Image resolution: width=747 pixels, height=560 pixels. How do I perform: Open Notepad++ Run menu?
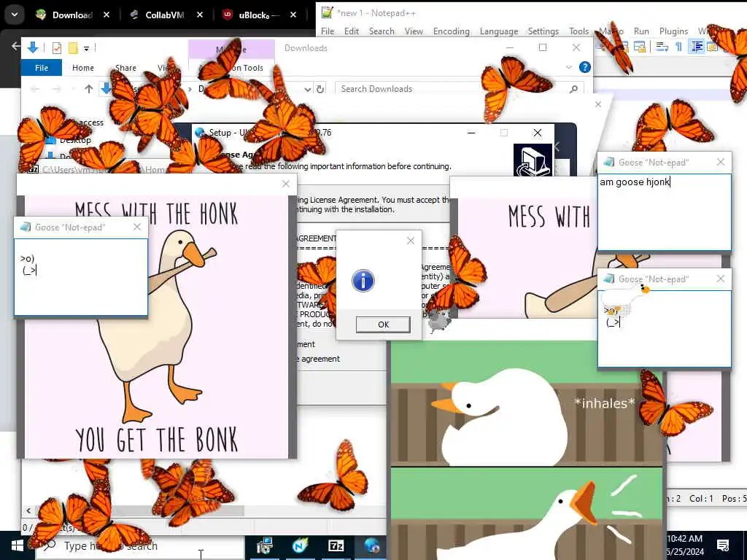coord(641,31)
